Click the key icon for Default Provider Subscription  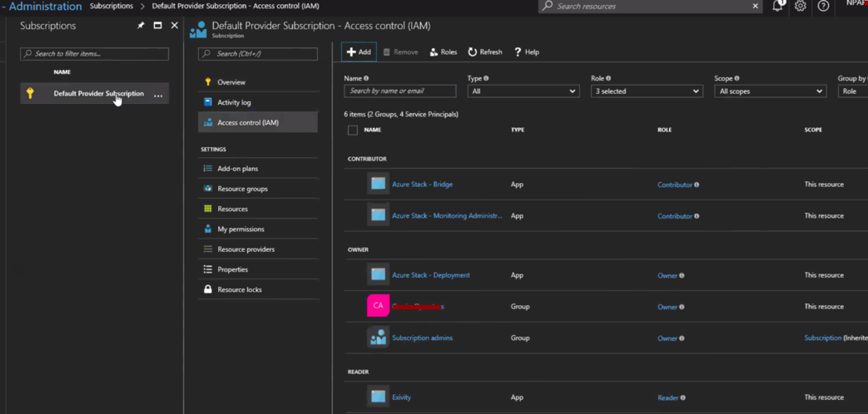(30, 93)
